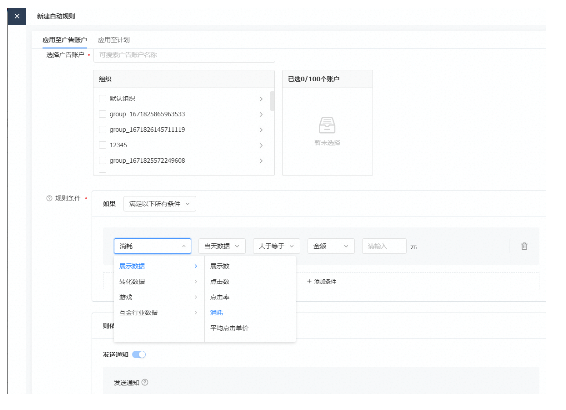Click the delete condition trash icon

coord(524,246)
